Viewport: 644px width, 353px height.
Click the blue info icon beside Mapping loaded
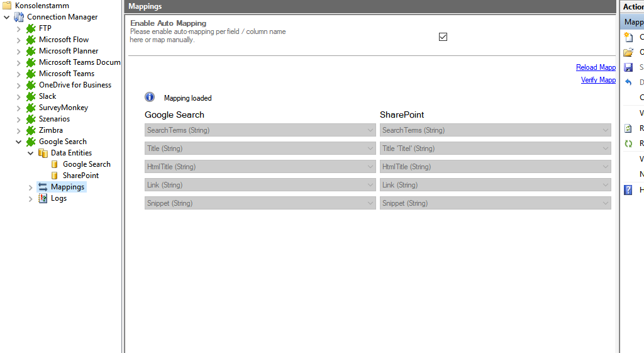pyautogui.click(x=150, y=97)
